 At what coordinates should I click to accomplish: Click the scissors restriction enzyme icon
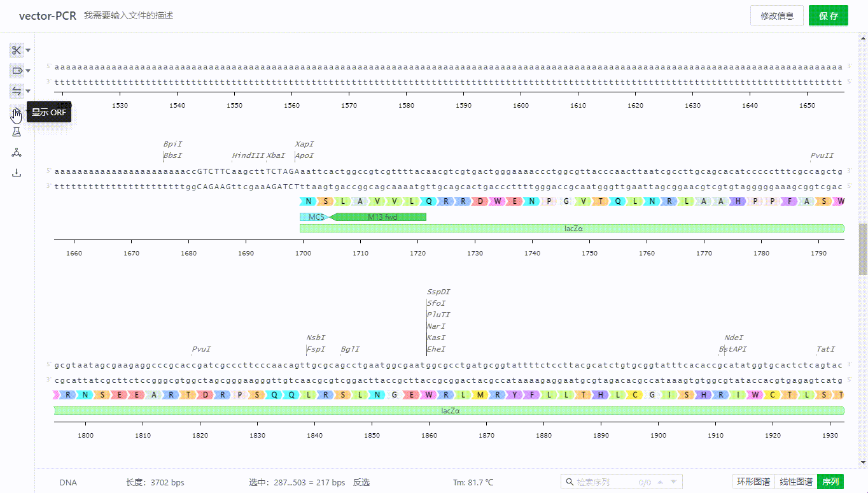17,50
